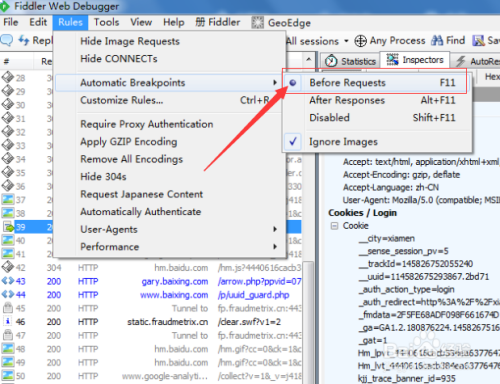This screenshot has width=500, height=384.
Task: Select Disabled breakpoint option
Action: [x=378, y=117]
